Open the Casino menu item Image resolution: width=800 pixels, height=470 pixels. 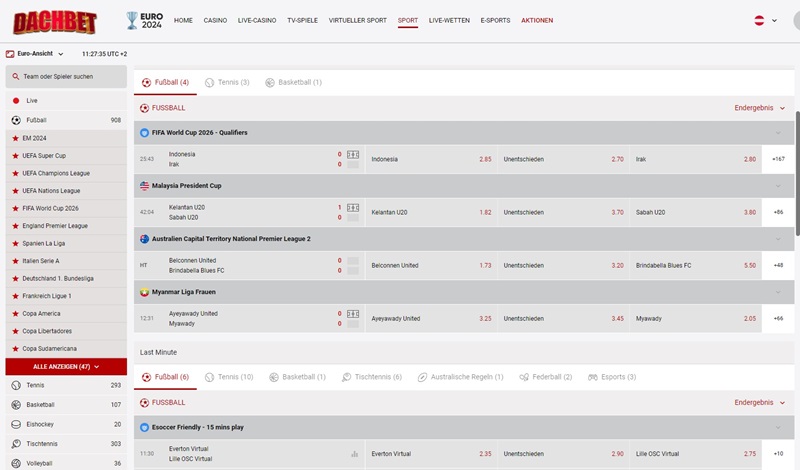click(215, 20)
